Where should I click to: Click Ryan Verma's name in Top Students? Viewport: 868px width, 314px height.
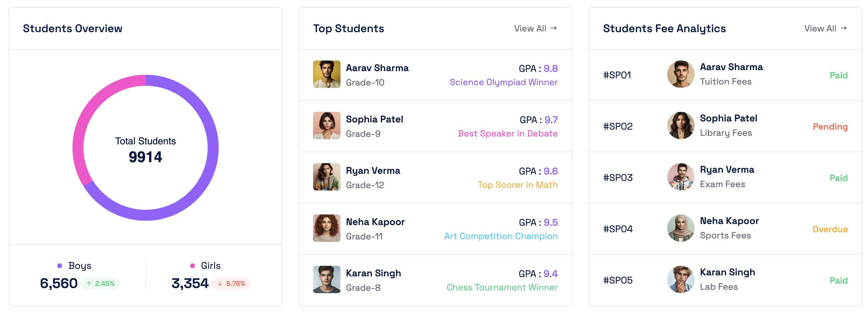pos(373,170)
